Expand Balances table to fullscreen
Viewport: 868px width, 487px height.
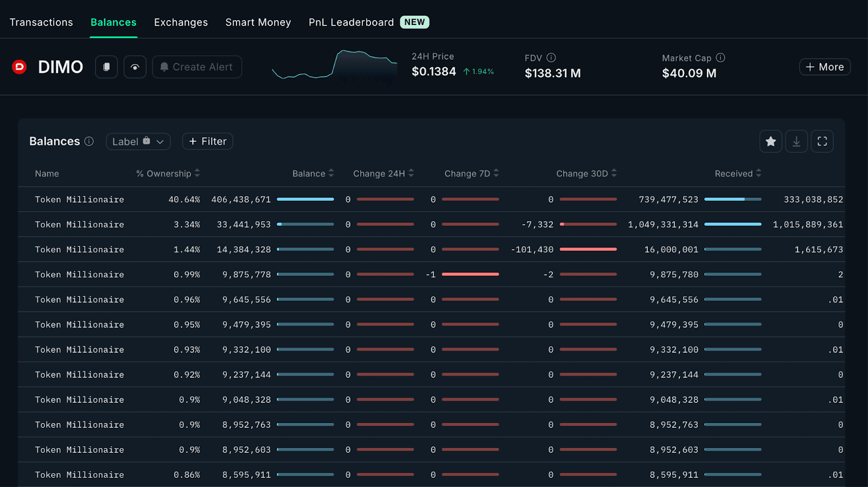(x=822, y=141)
